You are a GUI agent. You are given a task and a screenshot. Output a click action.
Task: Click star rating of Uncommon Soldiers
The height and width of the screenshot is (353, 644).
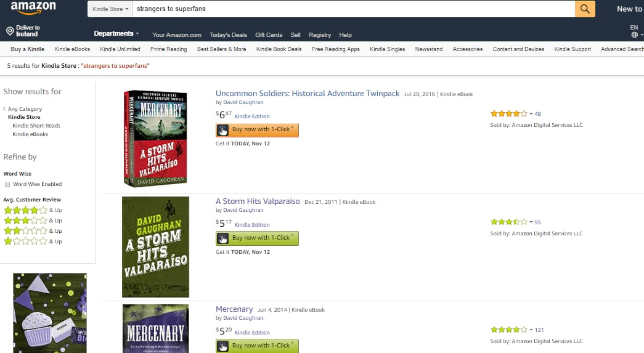tap(508, 114)
